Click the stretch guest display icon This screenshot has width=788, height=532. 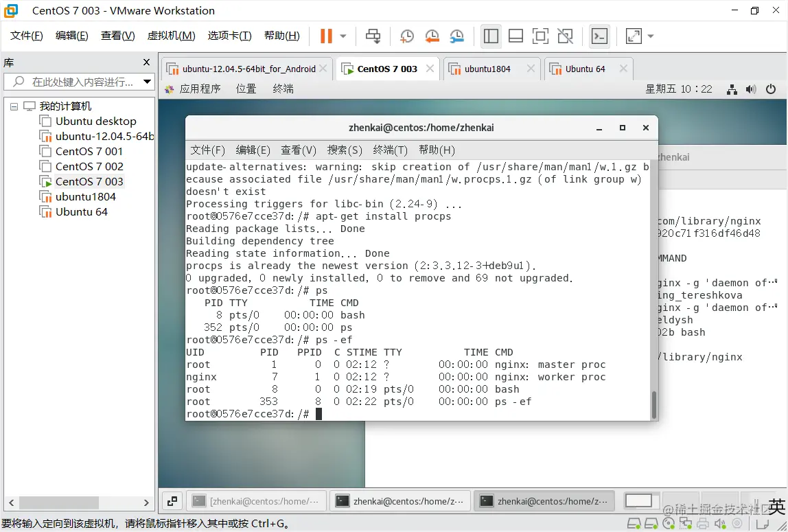pos(634,36)
